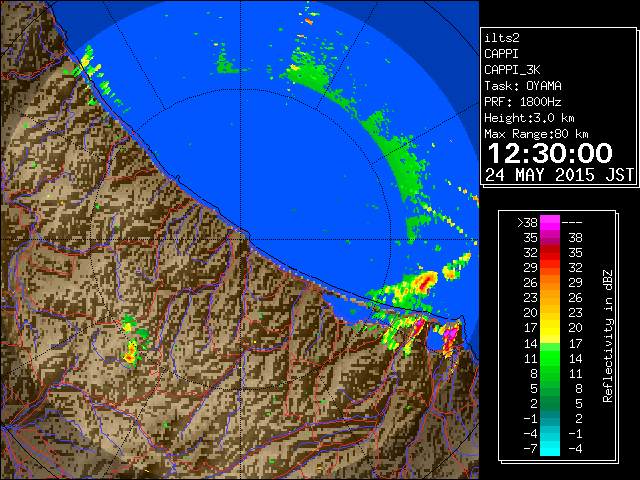The width and height of the screenshot is (640, 480).
Task: Click the ">38" legend label
Action: 527,223
